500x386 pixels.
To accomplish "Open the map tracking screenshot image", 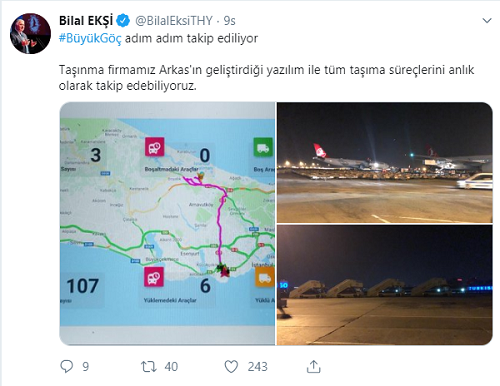I will (x=167, y=223).
